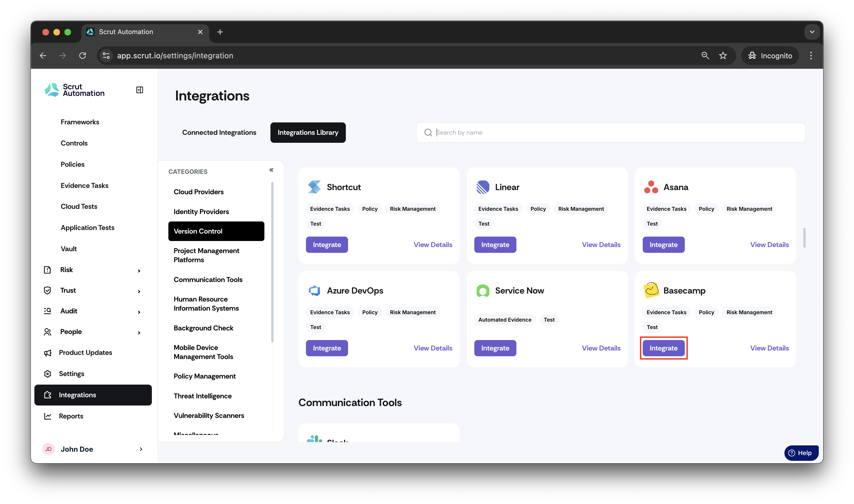The image size is (854, 504).
Task: Bookmark this page with the star icon
Action: [723, 55]
